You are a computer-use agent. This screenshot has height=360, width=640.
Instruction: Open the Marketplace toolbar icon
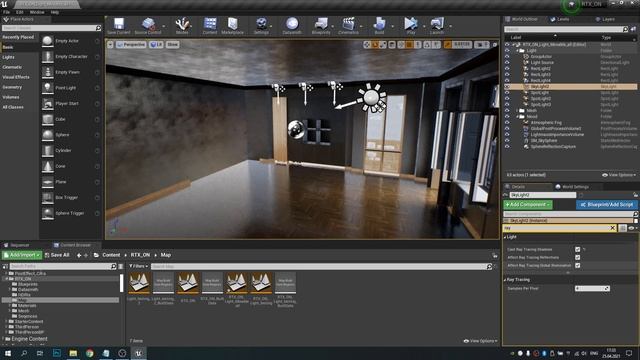coord(232,26)
